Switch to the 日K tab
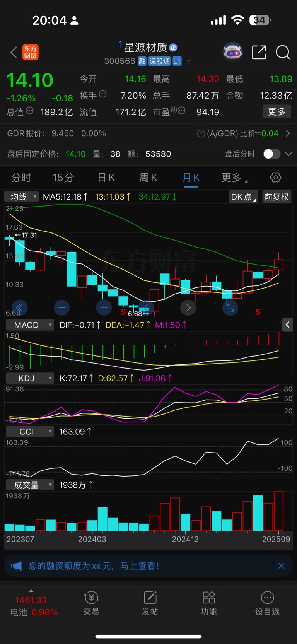297x644 pixels. (106, 178)
